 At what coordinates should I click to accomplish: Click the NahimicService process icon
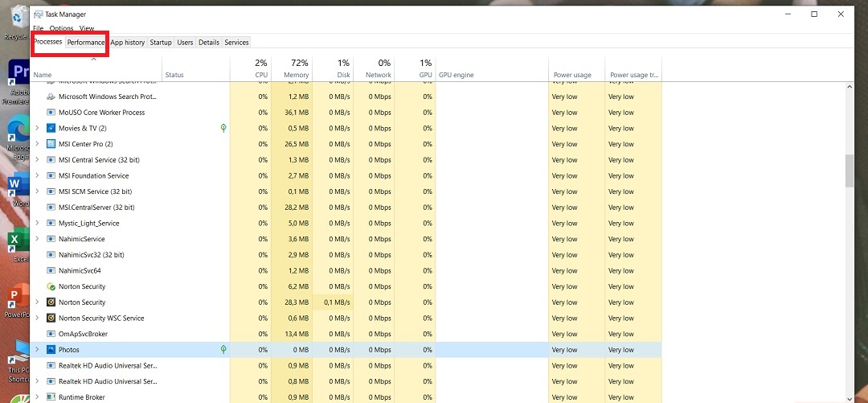pyautogui.click(x=51, y=239)
